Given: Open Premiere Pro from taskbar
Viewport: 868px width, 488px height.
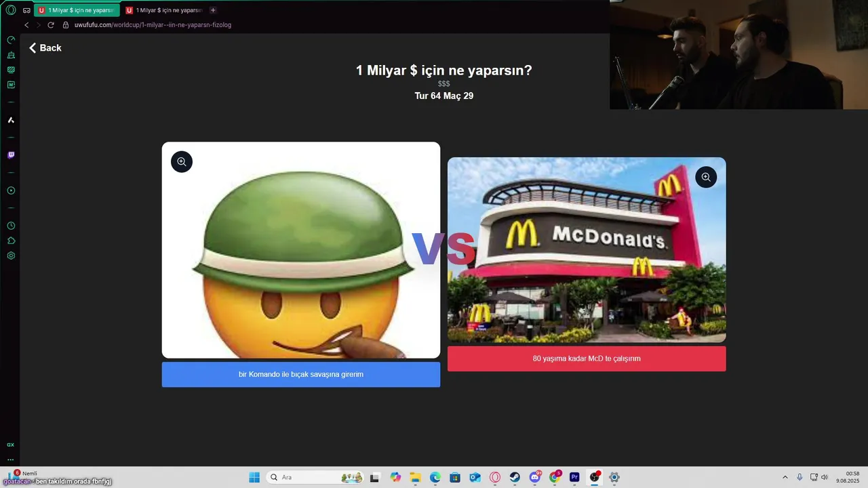Looking at the screenshot, I should click(x=575, y=477).
